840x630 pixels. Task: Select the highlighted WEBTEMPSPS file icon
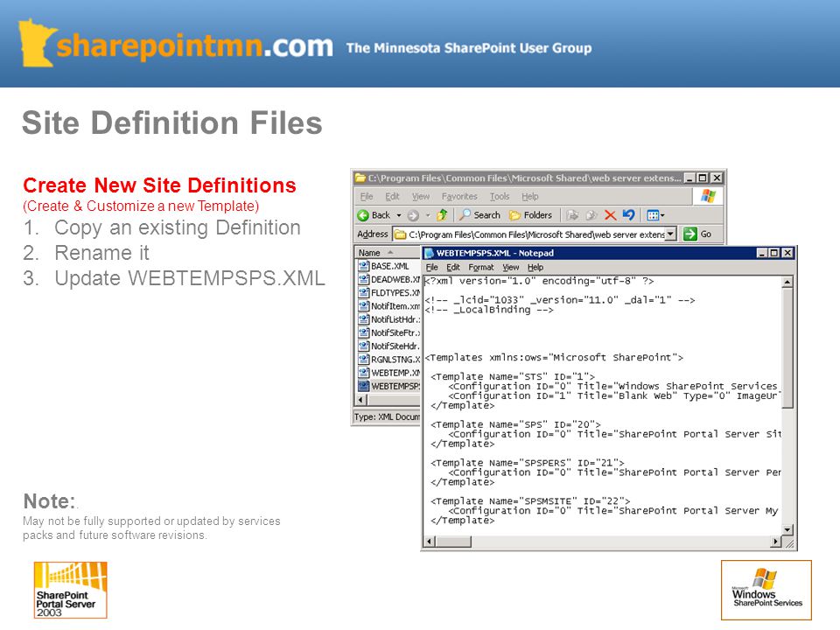click(x=364, y=386)
